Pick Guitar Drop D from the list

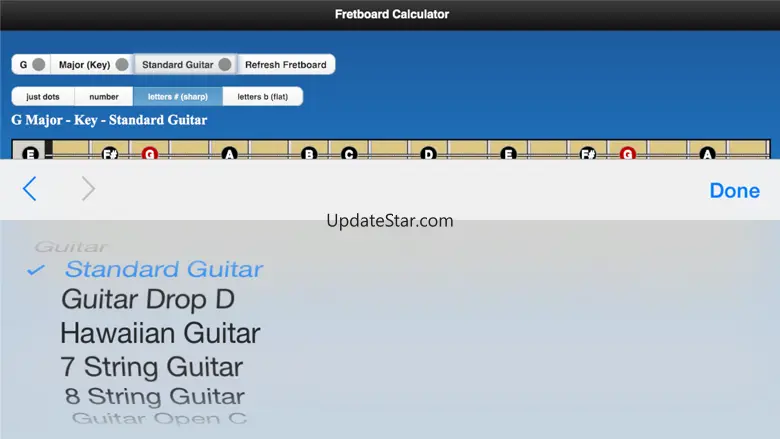[x=148, y=299]
